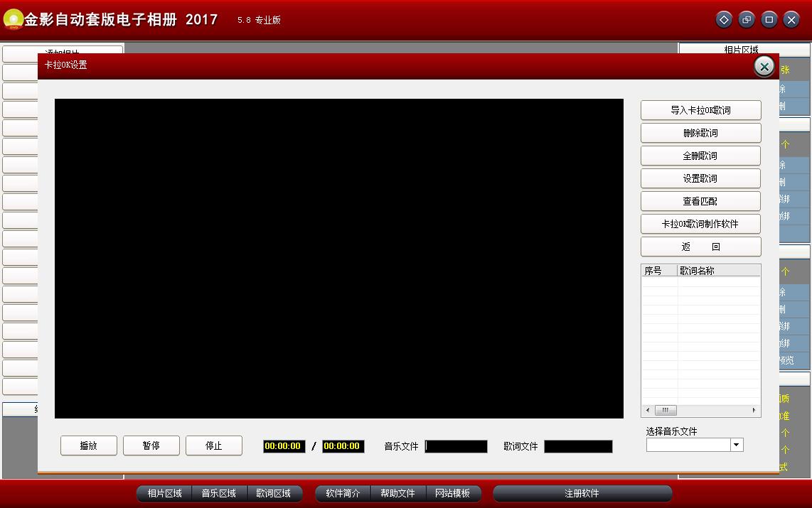This screenshot has height=508, width=812.
Task: Open the 选择音乐文件 dropdown
Action: tap(737, 445)
